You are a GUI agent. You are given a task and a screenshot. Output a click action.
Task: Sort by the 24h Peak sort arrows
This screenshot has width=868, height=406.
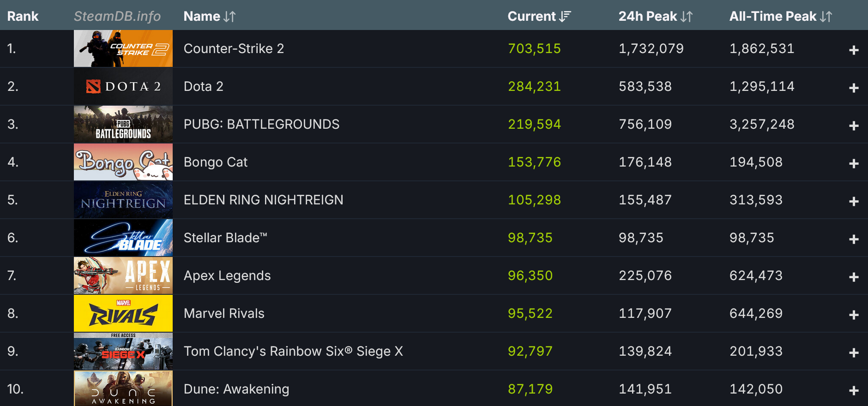687,17
